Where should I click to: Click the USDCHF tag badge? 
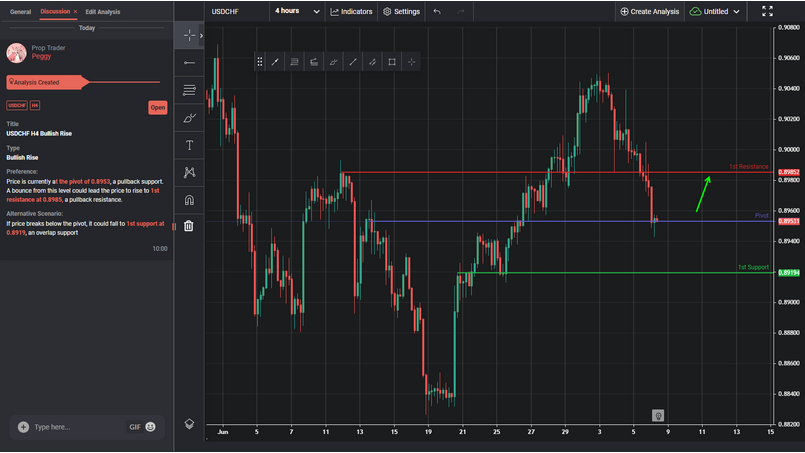pos(17,105)
